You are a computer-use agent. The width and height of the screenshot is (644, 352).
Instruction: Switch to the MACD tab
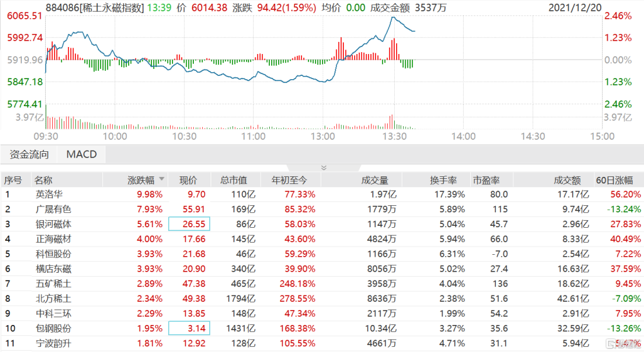(x=82, y=154)
